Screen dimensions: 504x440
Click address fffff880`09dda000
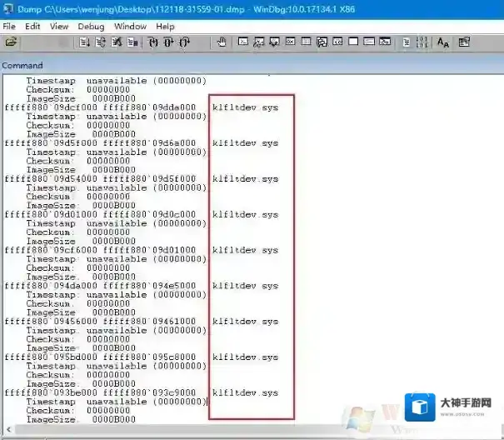(x=149, y=107)
